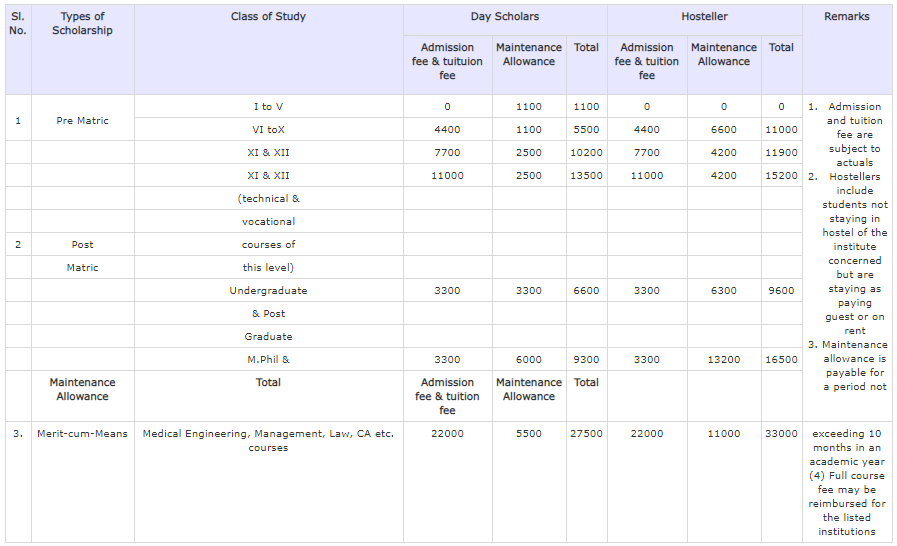Select the '6300' maintenance allowance value

tap(724, 291)
